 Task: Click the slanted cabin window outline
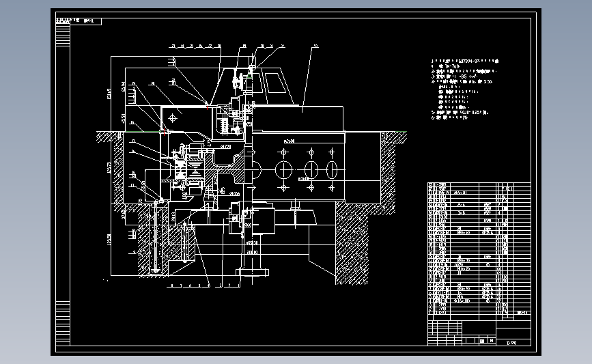click(276, 83)
